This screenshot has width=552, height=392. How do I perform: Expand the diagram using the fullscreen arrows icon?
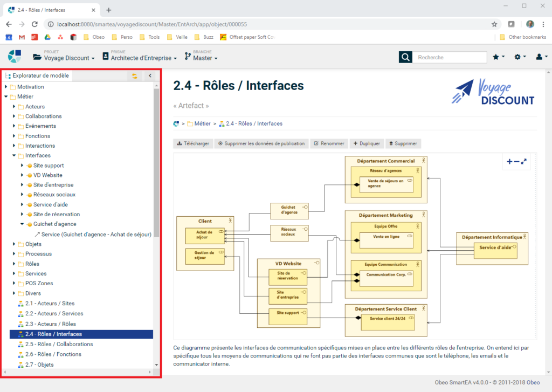pos(523,161)
